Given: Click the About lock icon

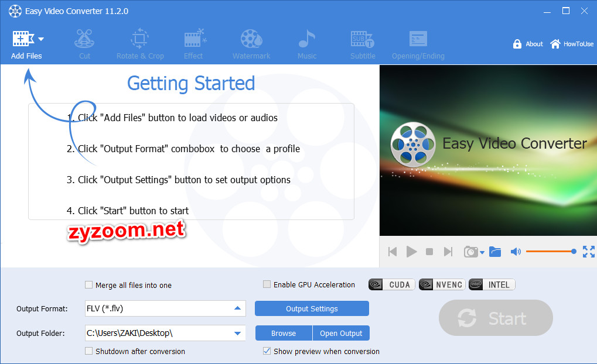Looking at the screenshot, I should 517,44.
